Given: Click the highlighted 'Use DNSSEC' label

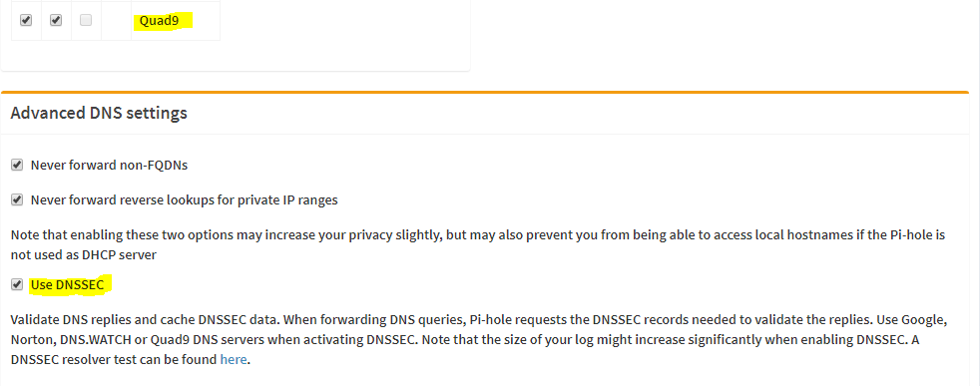Looking at the screenshot, I should 68,285.
